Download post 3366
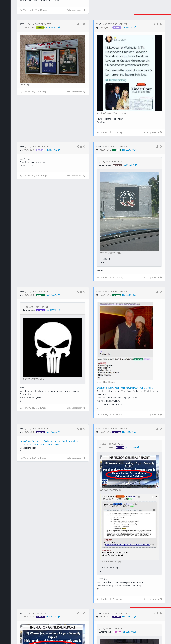Viewport: 171px width, 644px height. [81, 147]
